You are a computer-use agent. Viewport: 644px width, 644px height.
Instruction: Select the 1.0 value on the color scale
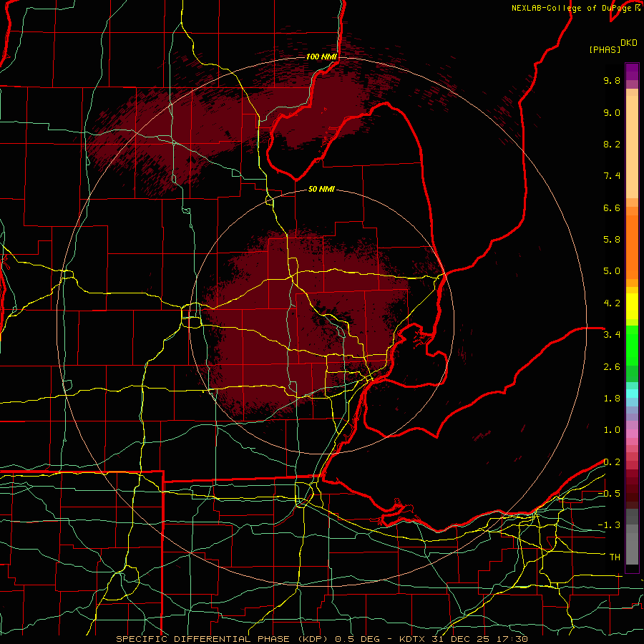coord(612,430)
